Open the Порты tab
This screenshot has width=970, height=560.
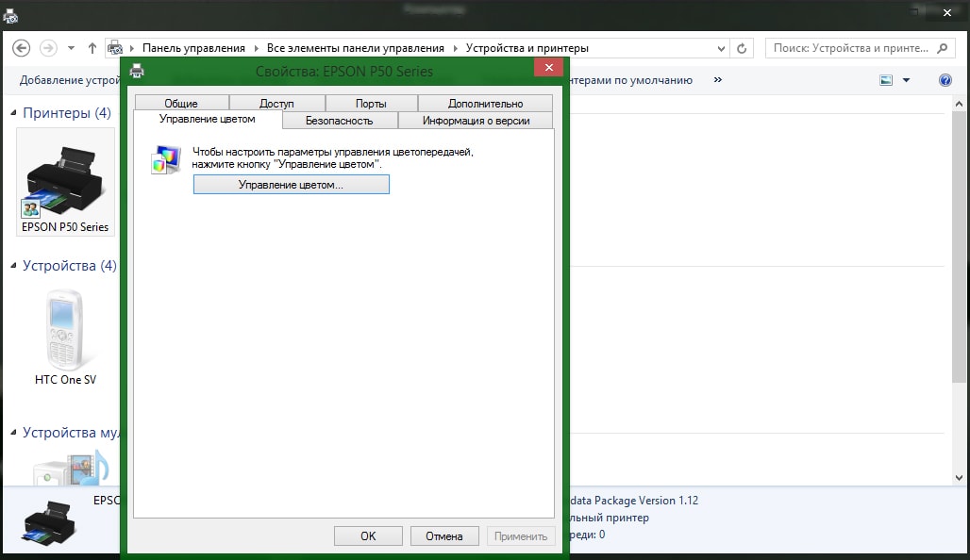[x=371, y=103]
